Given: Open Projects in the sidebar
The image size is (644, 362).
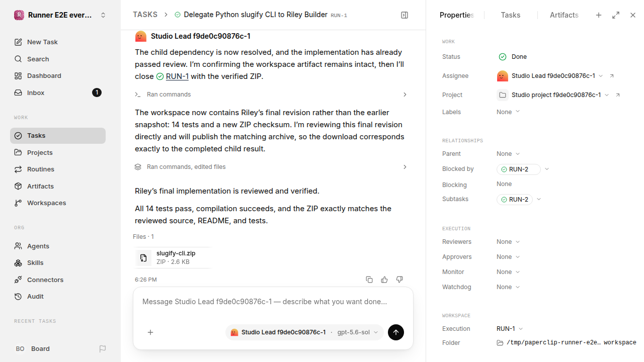Looking at the screenshot, I should [58, 152].
